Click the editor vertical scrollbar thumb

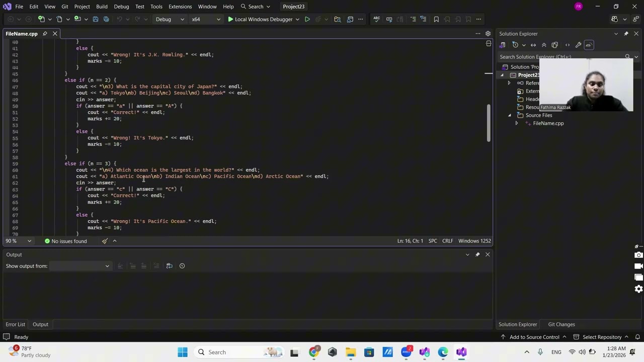click(488, 123)
